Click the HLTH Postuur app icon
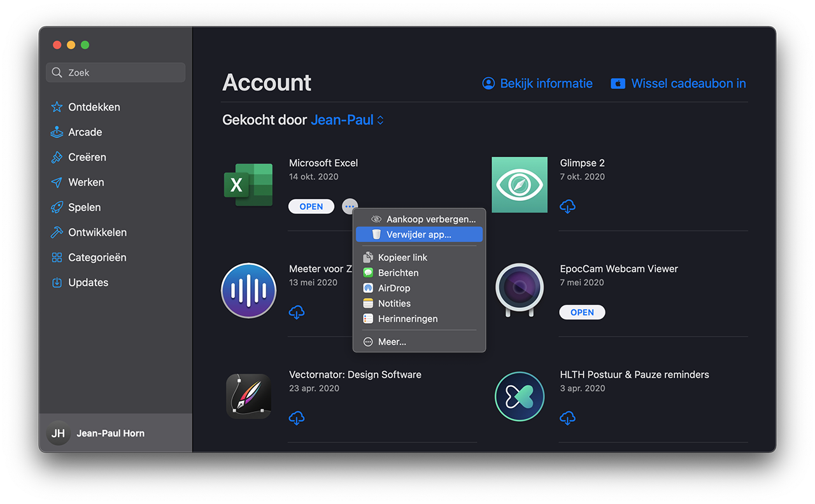Screen dimensions: 815x504 [520, 396]
